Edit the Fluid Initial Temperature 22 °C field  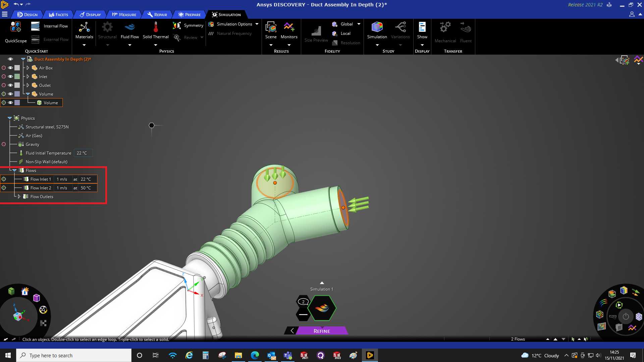83,153
